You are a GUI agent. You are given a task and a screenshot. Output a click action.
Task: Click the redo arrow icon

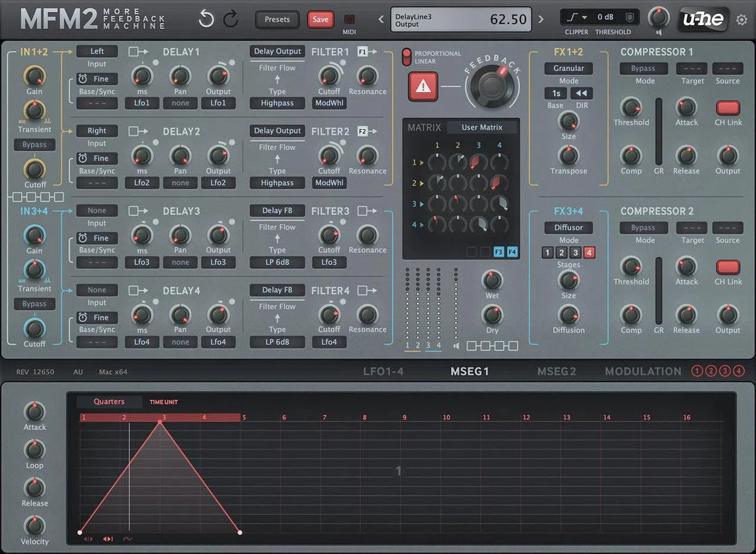pos(231,20)
